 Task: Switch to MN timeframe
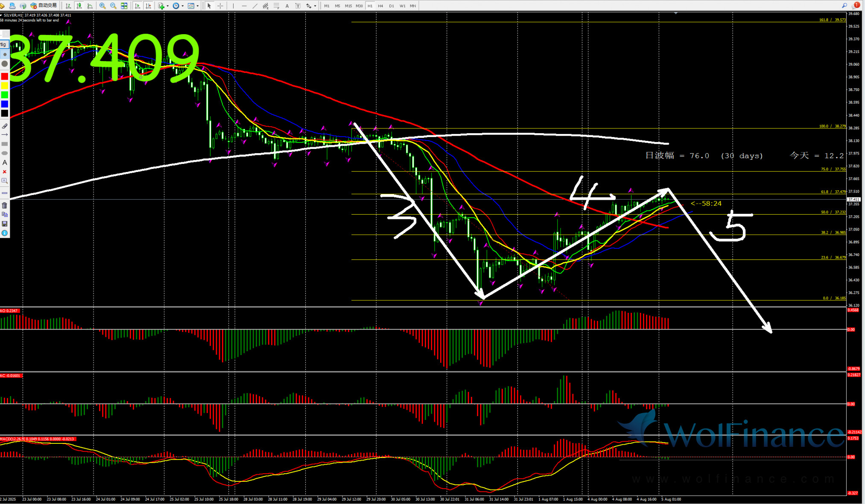coord(413,6)
